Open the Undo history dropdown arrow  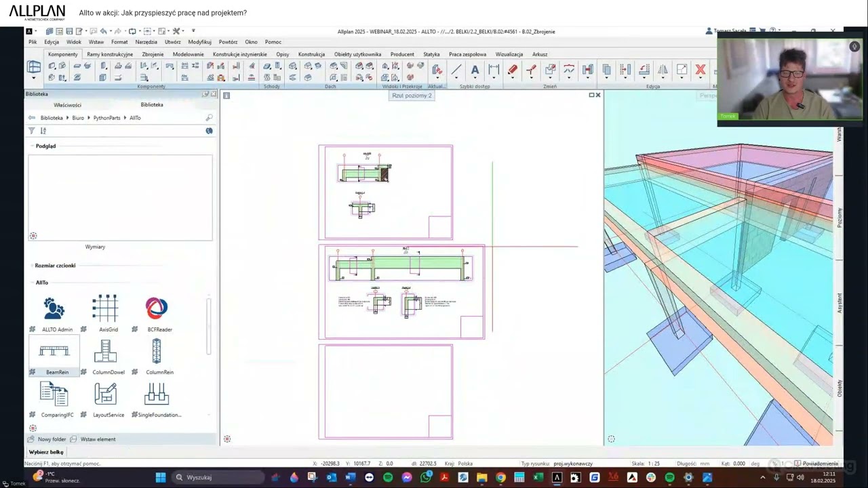pos(110,31)
